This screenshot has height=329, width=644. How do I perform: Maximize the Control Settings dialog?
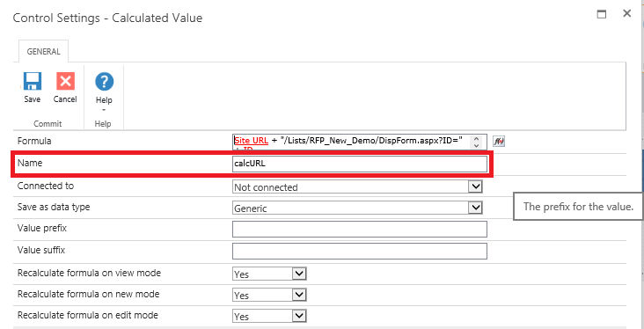[602, 14]
